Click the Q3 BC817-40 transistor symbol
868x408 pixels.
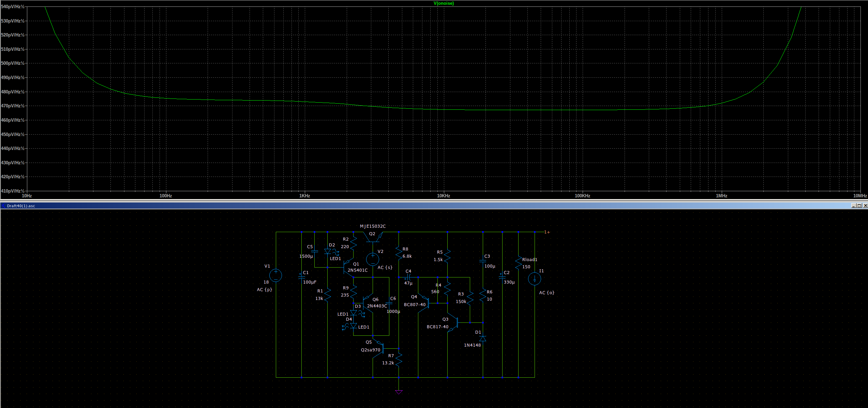[453, 322]
